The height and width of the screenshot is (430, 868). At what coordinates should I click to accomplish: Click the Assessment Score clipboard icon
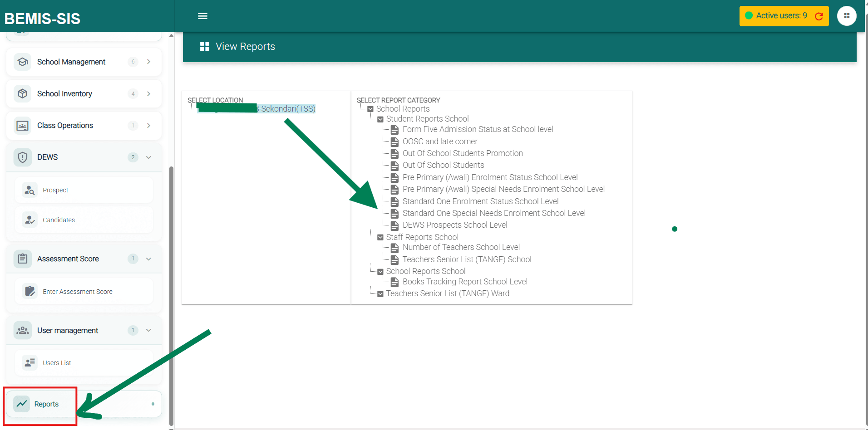point(23,259)
